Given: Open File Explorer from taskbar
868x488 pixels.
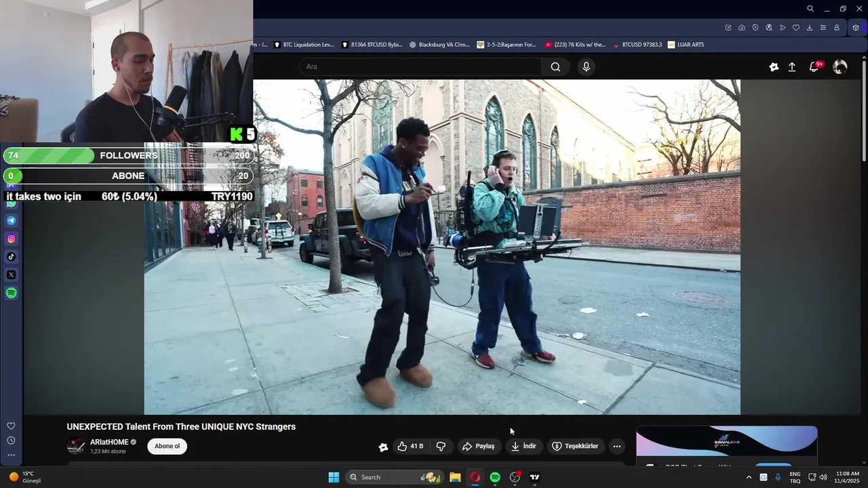Looking at the screenshot, I should click(455, 477).
